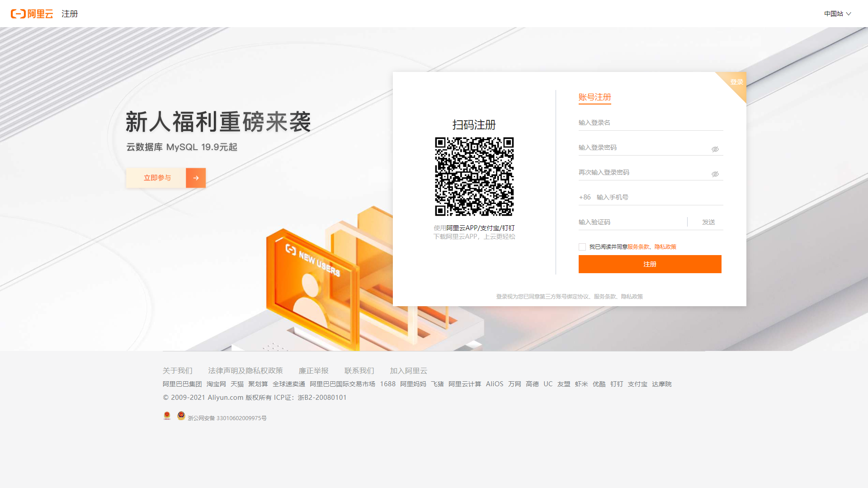Focus the 输入手机号 field
The width and height of the screenshot is (868, 488).
pyautogui.click(x=659, y=197)
